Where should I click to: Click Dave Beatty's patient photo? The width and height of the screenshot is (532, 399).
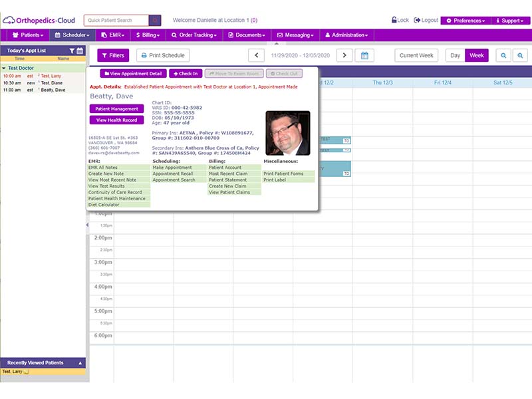tap(288, 133)
